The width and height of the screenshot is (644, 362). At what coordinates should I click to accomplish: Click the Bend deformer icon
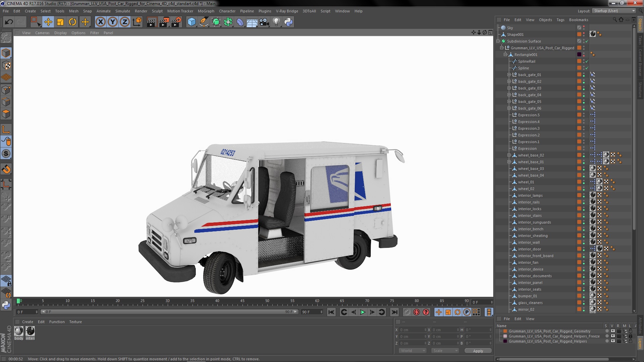(240, 22)
